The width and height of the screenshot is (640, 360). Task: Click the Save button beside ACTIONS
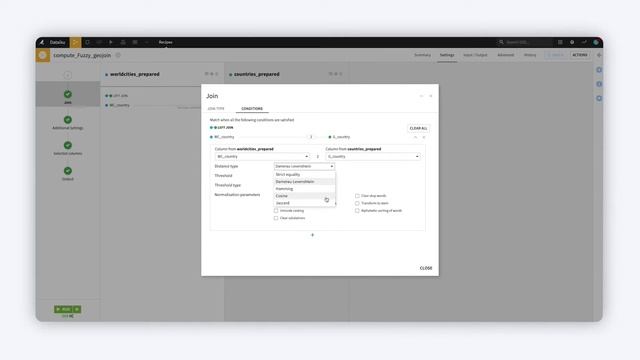pyautogui.click(x=556, y=55)
